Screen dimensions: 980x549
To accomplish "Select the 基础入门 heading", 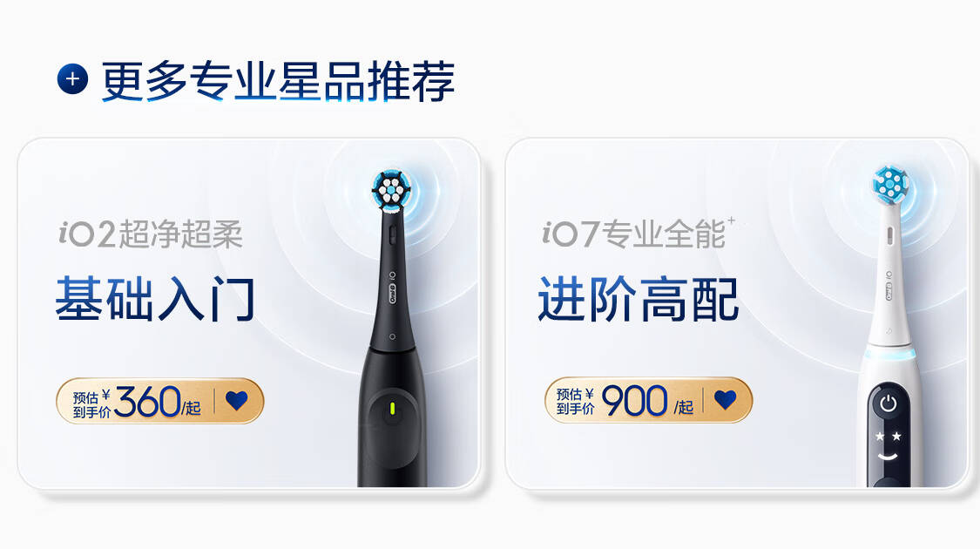I will [x=156, y=299].
